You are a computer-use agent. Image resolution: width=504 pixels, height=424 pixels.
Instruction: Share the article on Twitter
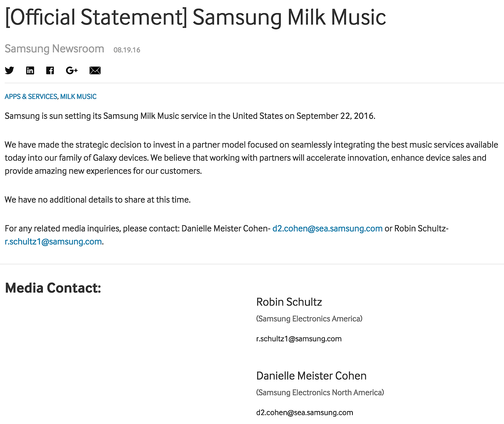[9, 70]
